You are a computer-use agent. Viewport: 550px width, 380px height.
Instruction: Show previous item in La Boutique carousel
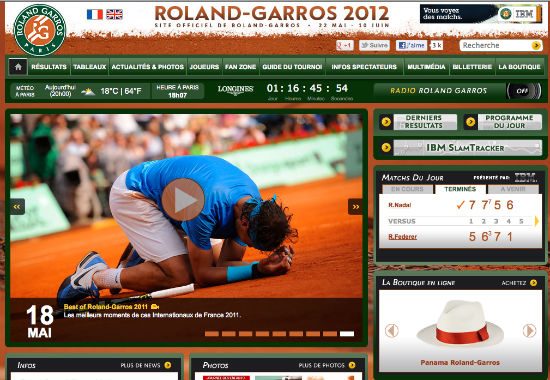tap(392, 331)
